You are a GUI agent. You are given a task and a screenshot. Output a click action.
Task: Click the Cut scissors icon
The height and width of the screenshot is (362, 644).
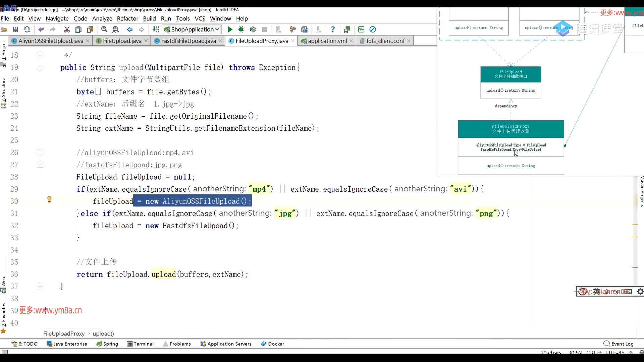click(67, 29)
